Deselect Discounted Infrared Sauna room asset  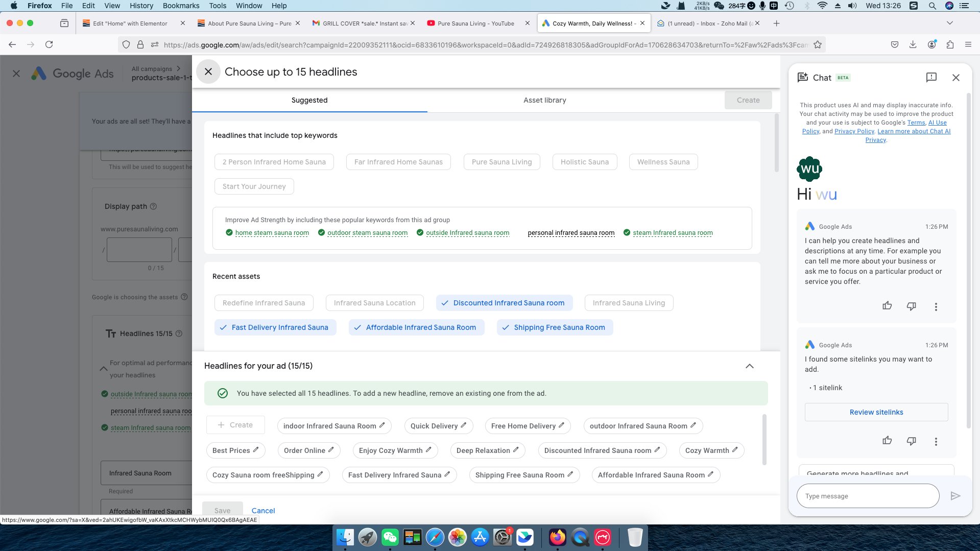pyautogui.click(x=504, y=303)
